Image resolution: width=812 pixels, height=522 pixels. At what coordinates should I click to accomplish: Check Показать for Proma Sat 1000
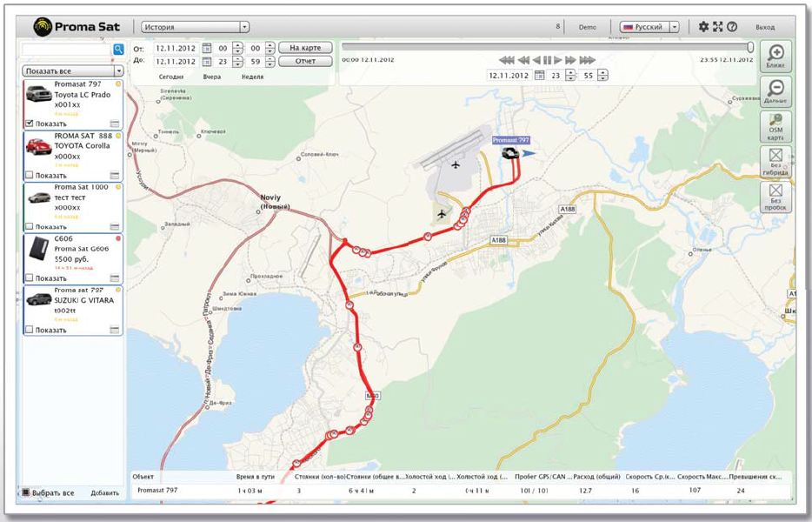click(x=29, y=226)
